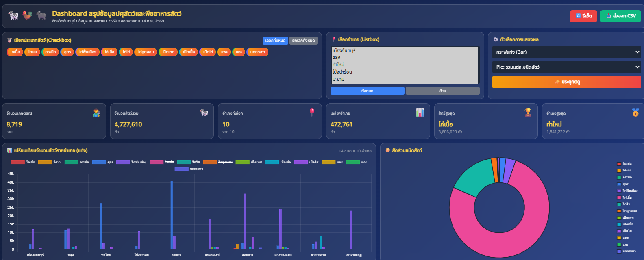
Task: Toggle the นกกระทา animal chip
Action: 257,52
